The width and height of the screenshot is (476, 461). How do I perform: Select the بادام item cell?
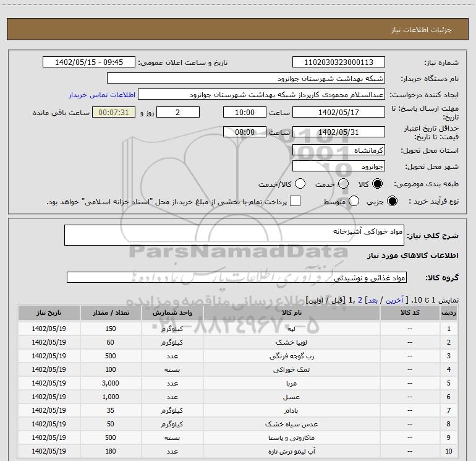coord(291,410)
